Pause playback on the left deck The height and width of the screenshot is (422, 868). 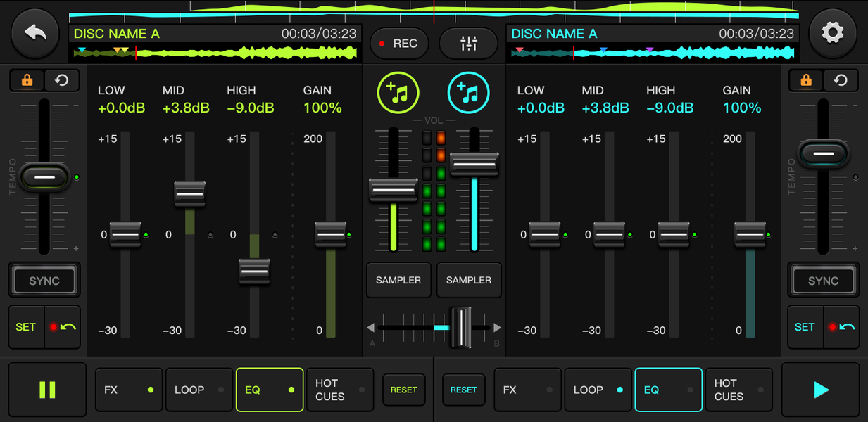pyautogui.click(x=47, y=390)
